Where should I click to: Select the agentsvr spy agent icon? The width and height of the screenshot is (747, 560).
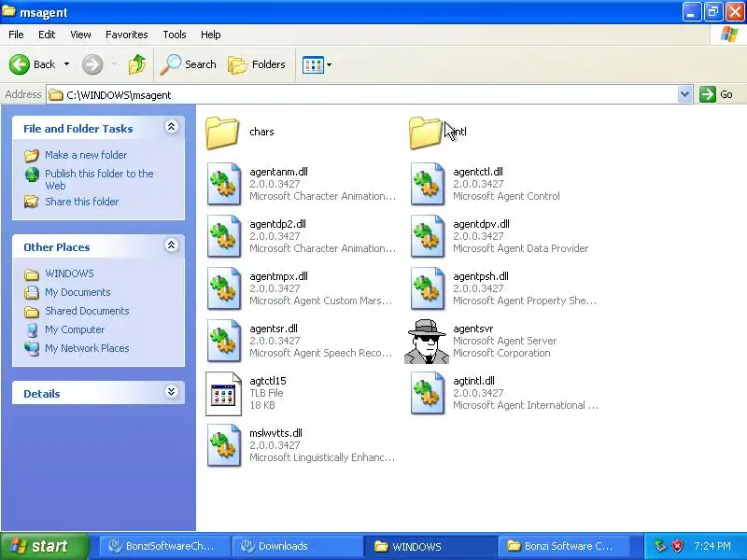coord(427,342)
